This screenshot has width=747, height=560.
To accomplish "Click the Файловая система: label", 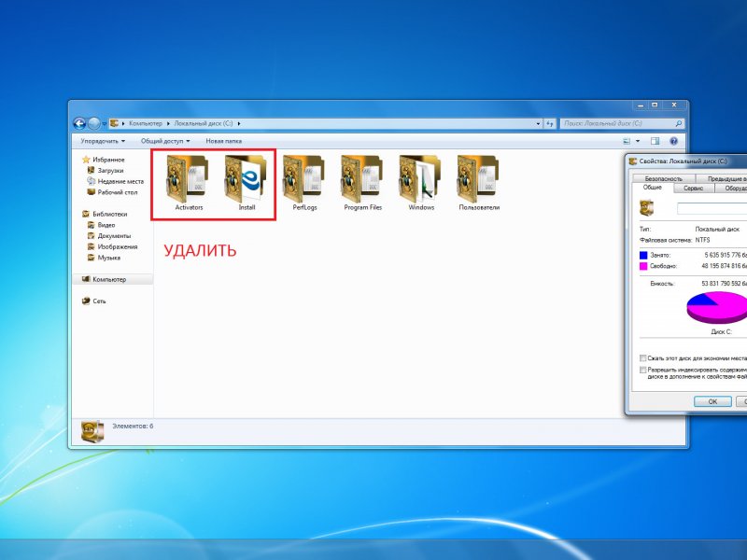I will pyautogui.click(x=665, y=240).
